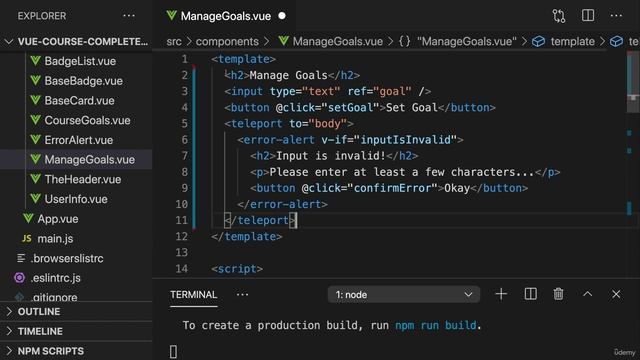Place cursor on 'Manage Goals' heading text

click(288, 75)
